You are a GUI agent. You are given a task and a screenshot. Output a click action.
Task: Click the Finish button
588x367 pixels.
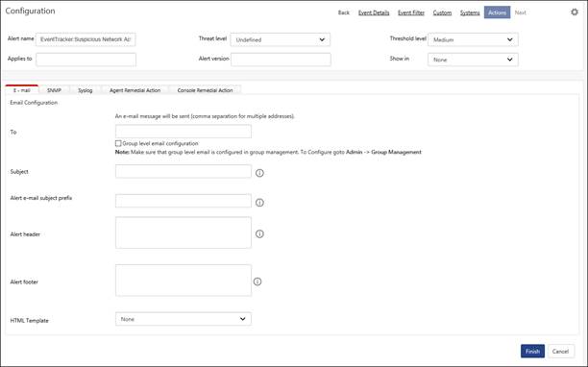click(x=532, y=352)
